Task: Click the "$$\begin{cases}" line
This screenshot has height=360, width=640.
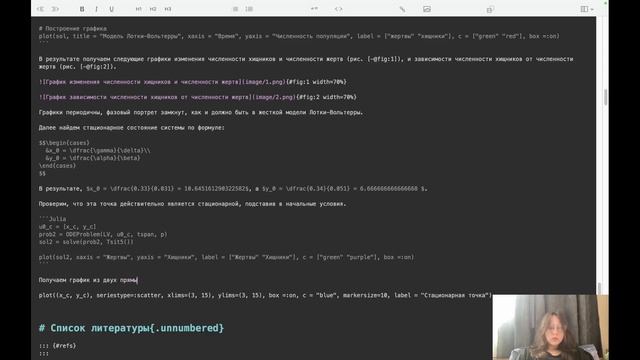Action: pyautogui.click(x=64, y=143)
